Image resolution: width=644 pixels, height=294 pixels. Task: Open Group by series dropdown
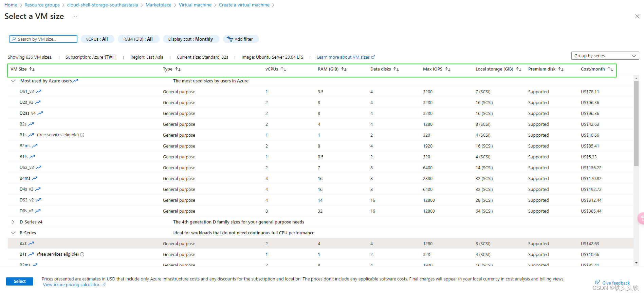[605, 56]
